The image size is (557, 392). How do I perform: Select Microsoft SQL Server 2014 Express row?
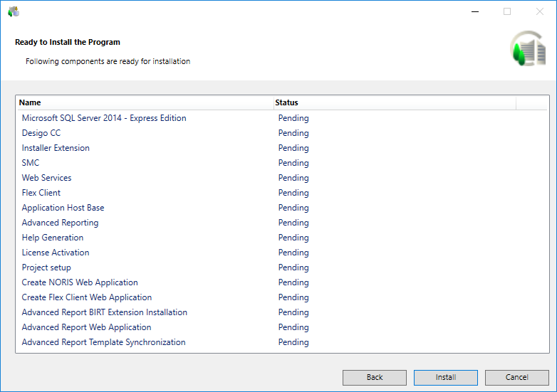[104, 118]
